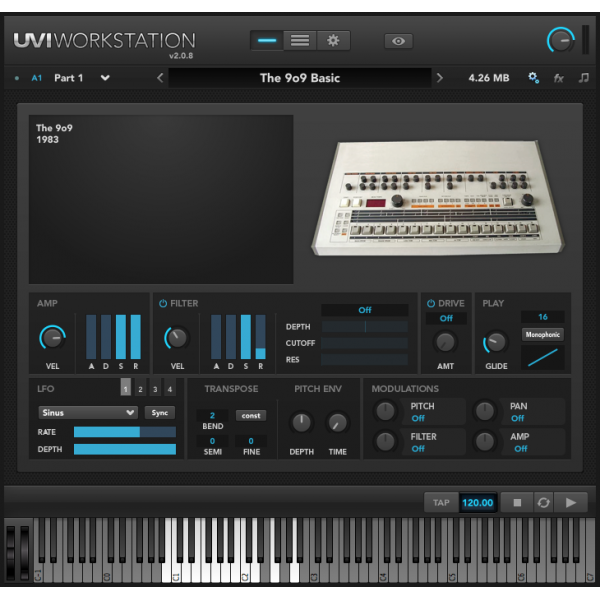Toggle the Monophonic button
Image resolution: width=600 pixels, height=600 pixels.
tap(543, 335)
